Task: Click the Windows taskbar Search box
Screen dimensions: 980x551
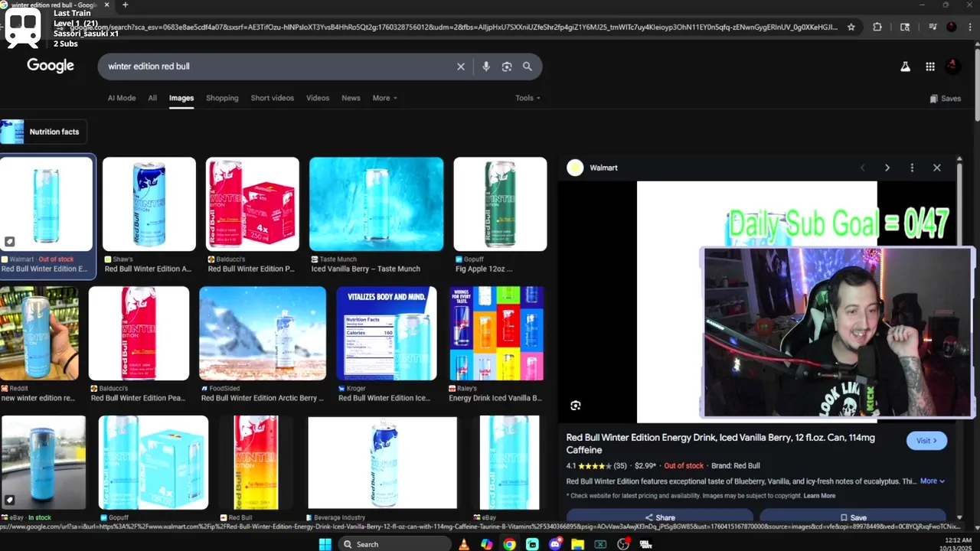Action: pos(394,544)
